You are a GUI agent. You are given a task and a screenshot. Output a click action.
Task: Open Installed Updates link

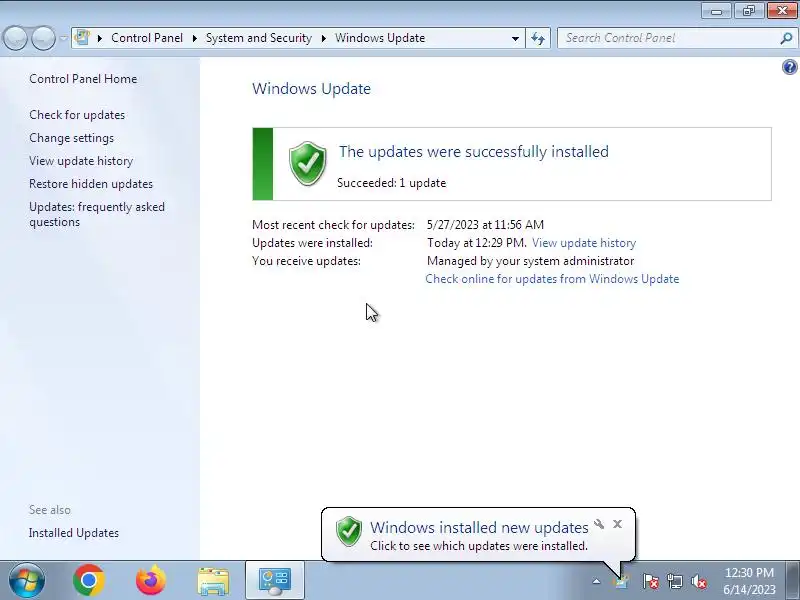[x=74, y=533]
